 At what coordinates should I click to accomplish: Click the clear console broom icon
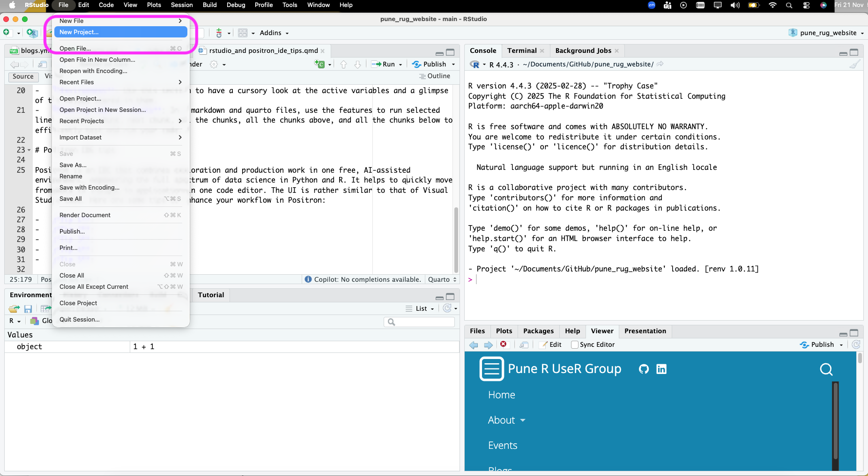[855, 65]
